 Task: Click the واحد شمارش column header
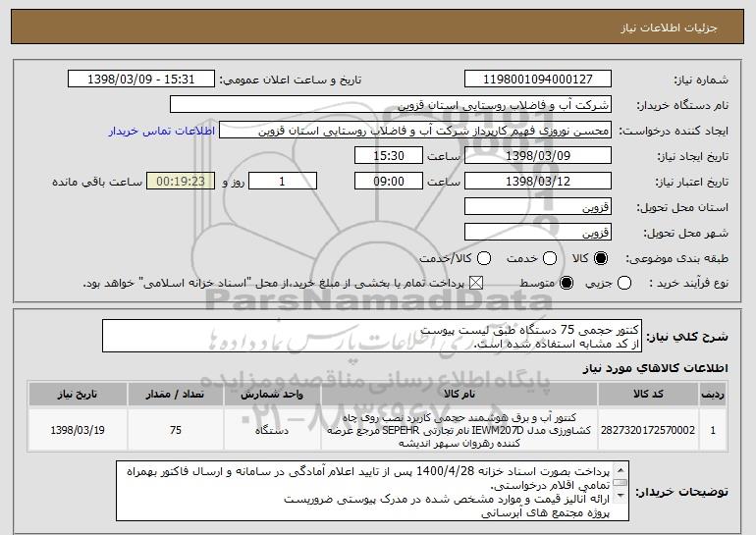pos(272,395)
